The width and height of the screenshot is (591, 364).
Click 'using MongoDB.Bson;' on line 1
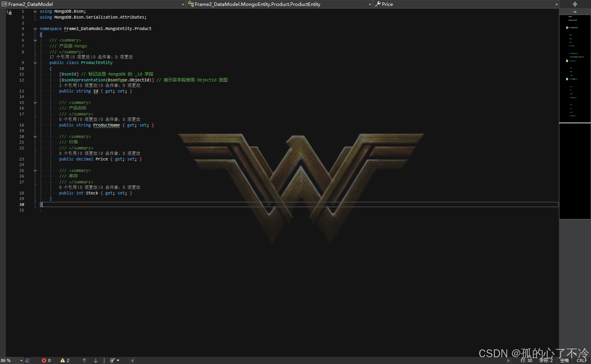62,11
